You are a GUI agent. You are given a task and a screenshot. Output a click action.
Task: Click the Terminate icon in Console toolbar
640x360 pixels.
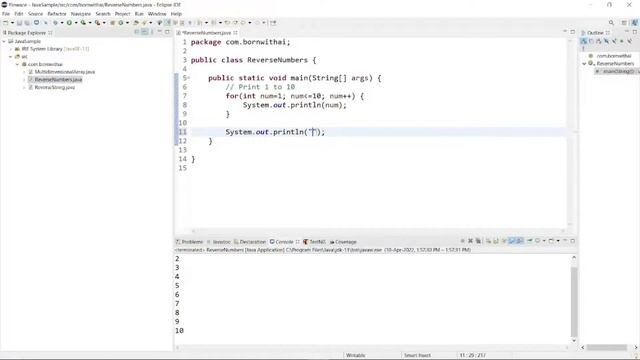coord(462,241)
